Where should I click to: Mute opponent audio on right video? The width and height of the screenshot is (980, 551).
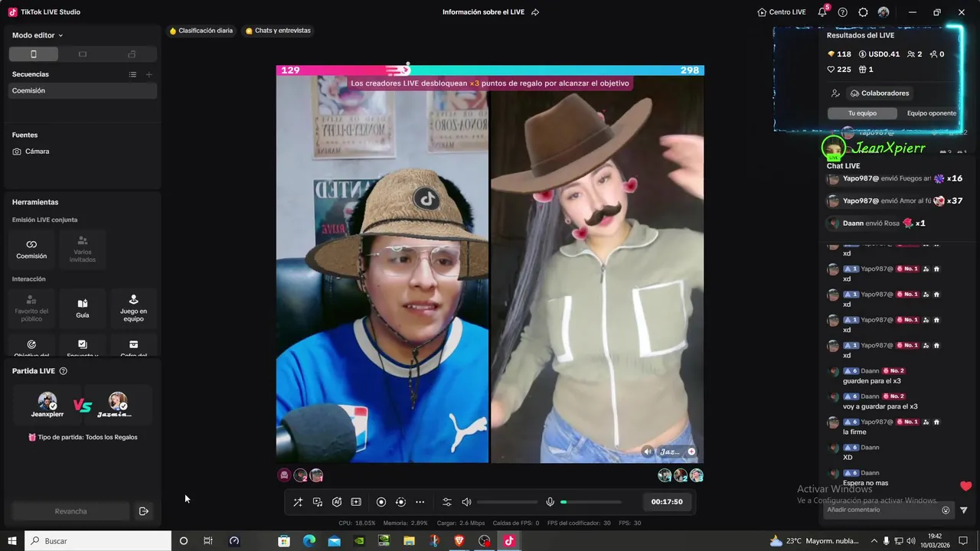pyautogui.click(x=648, y=452)
